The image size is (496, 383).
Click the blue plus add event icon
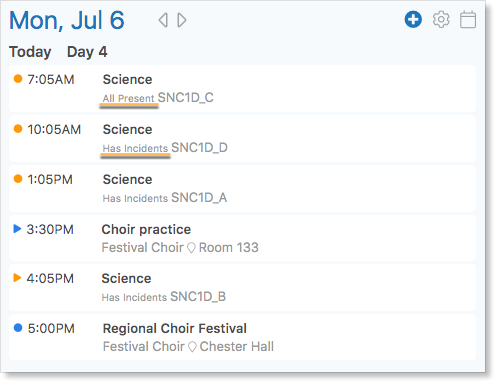(x=413, y=20)
